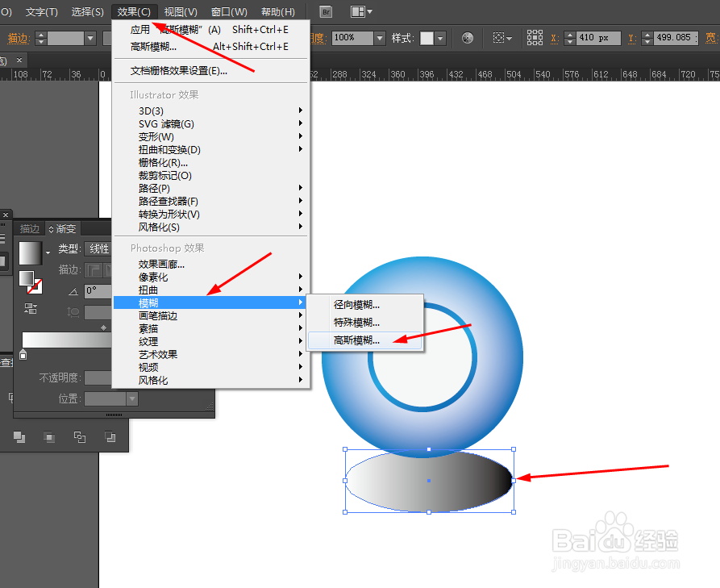
Task: Open the 艺术效果 submenu
Action: pyautogui.click(x=211, y=354)
